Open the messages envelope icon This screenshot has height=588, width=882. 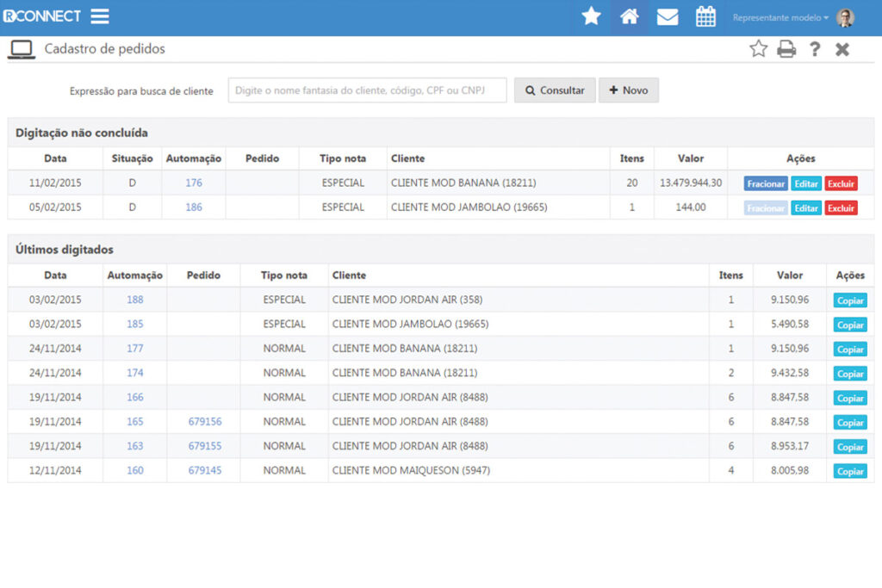click(x=668, y=16)
